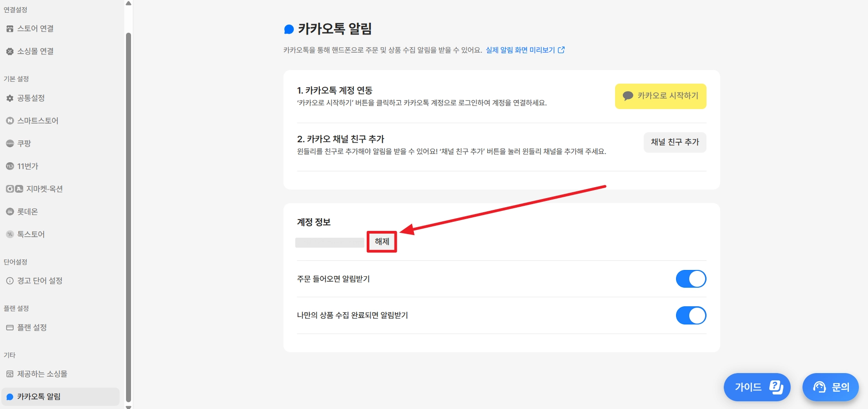Click the badge icon beside 소싱몰 연결
868x409 pixels.
[x=10, y=51]
